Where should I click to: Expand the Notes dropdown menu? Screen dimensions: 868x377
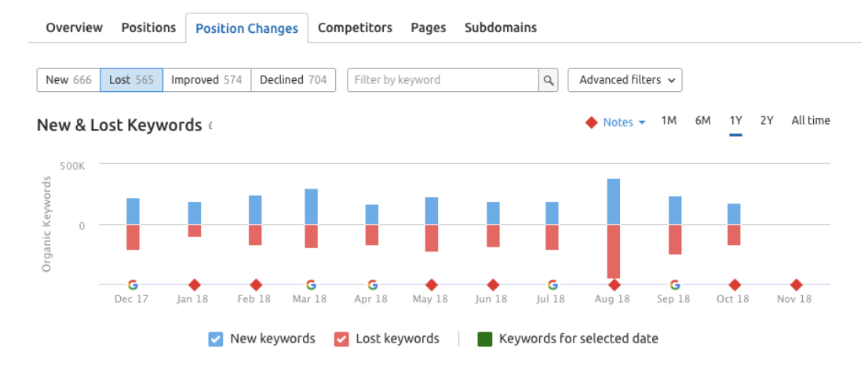(624, 122)
